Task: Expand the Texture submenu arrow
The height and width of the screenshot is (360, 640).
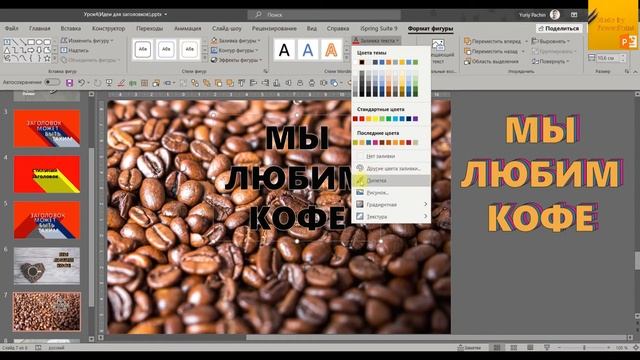Action: click(425, 216)
